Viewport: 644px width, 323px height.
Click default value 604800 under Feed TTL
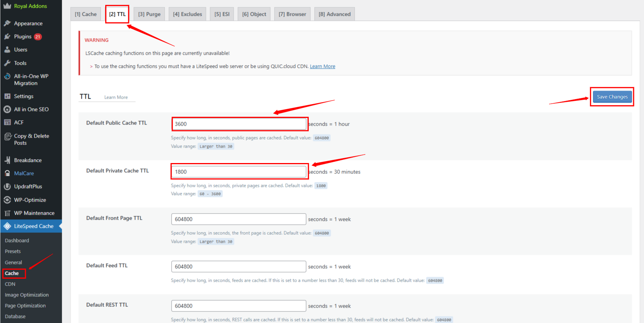(x=435, y=281)
